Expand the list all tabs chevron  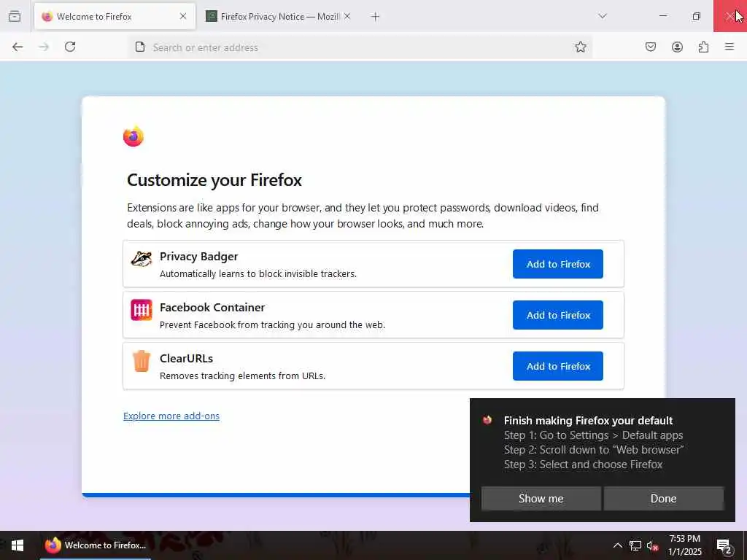(x=603, y=16)
